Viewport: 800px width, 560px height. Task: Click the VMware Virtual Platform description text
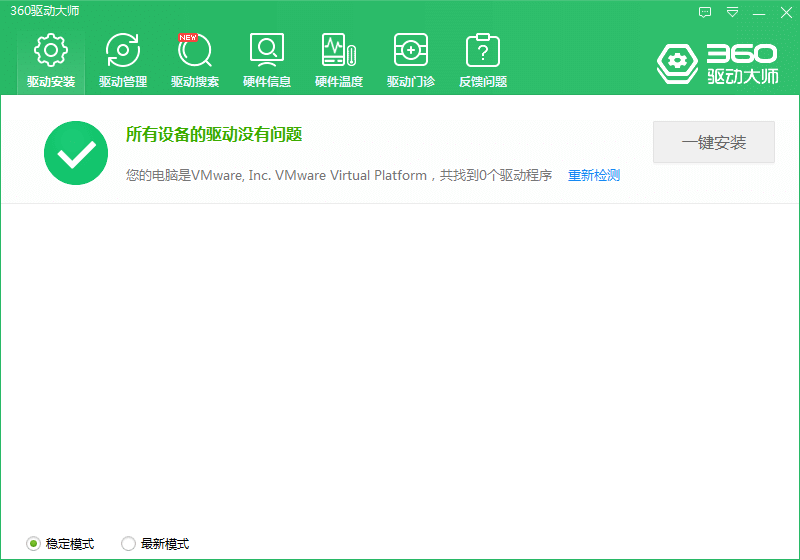coord(339,176)
